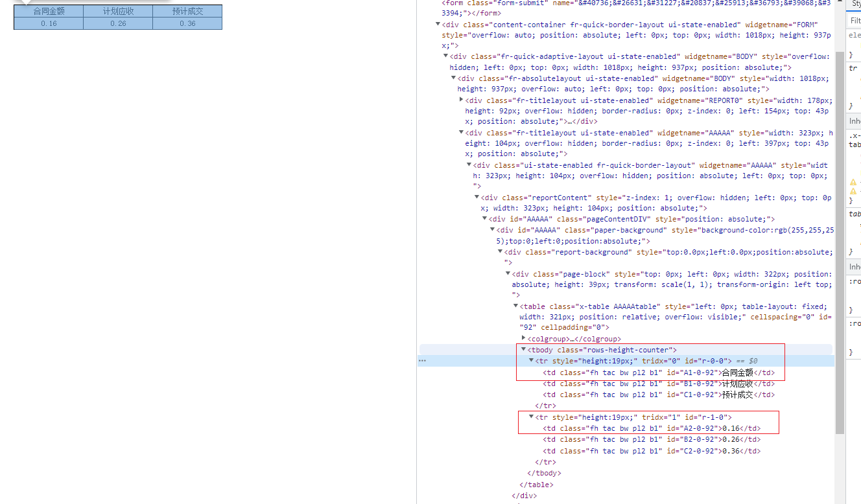Collapse the pageContentDIV node
This screenshot has height=504, width=861.
click(484, 219)
